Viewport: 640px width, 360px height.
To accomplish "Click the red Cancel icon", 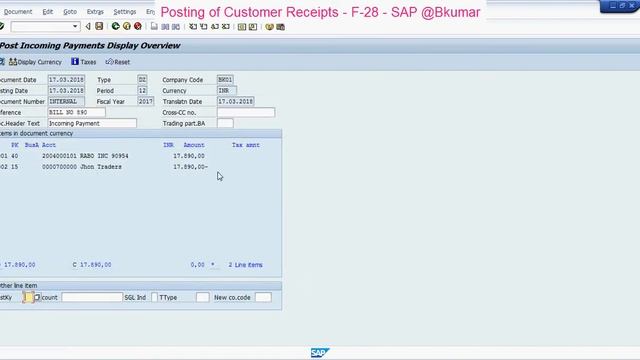I will [138, 27].
